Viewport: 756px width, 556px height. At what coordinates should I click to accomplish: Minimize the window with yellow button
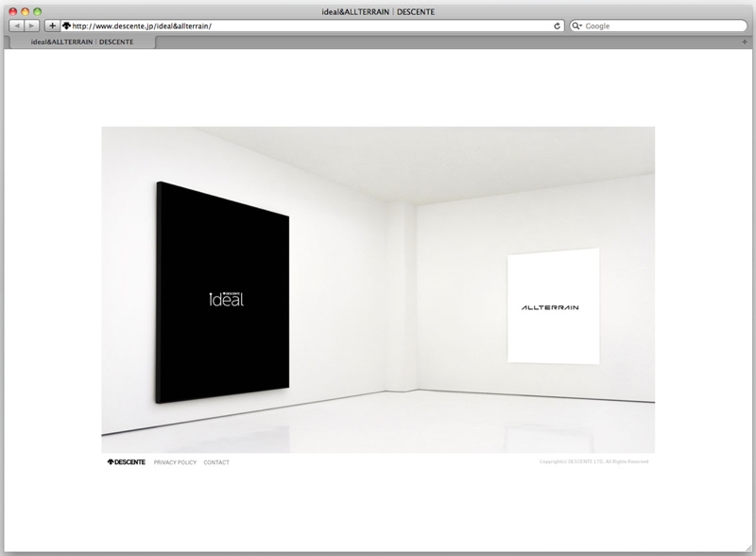click(x=26, y=11)
